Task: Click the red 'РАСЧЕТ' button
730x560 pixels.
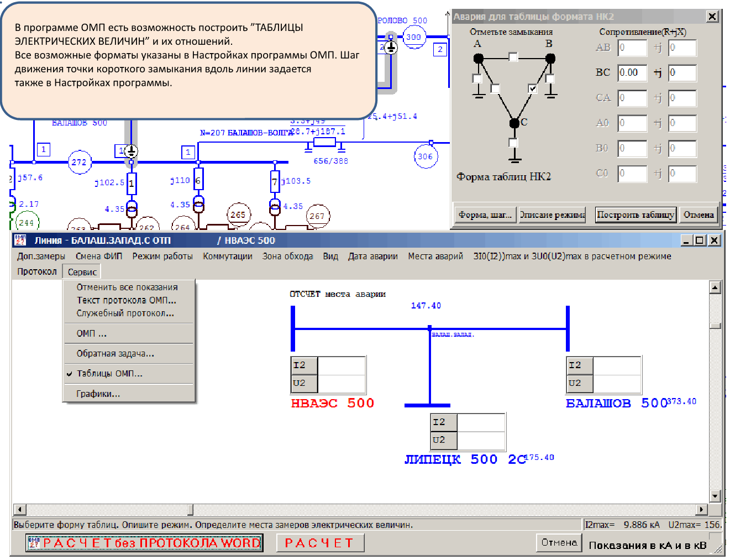Action: tap(319, 543)
